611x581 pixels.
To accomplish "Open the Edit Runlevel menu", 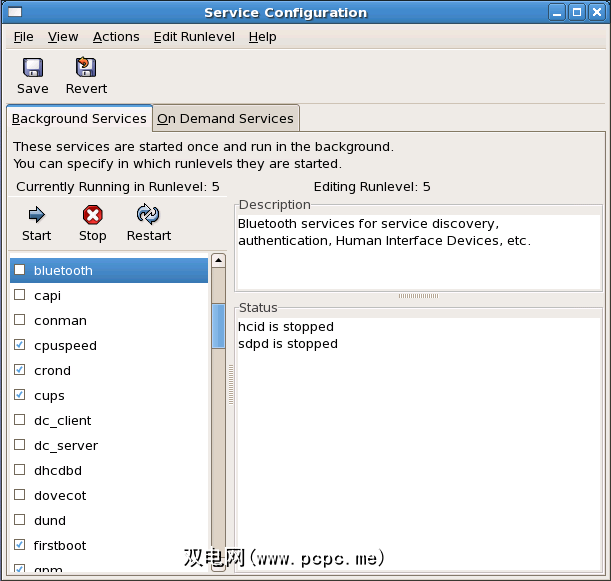I will click(x=194, y=37).
